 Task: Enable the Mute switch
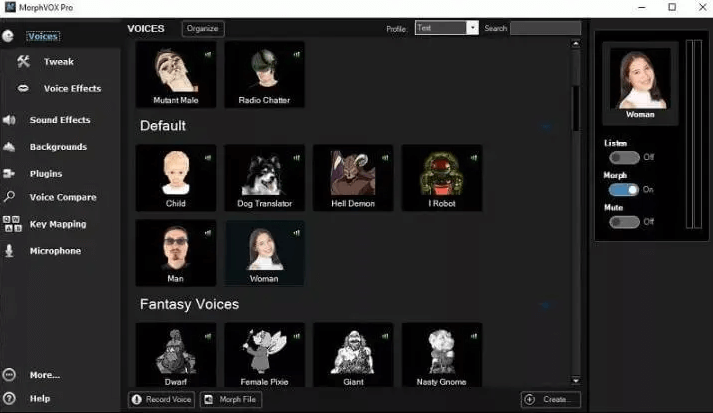[x=623, y=221]
